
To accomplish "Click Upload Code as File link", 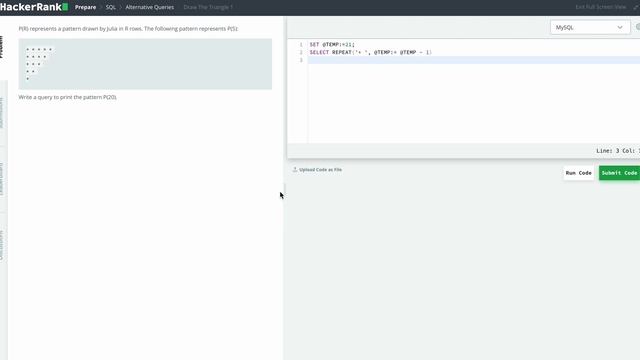I will [320, 170].
